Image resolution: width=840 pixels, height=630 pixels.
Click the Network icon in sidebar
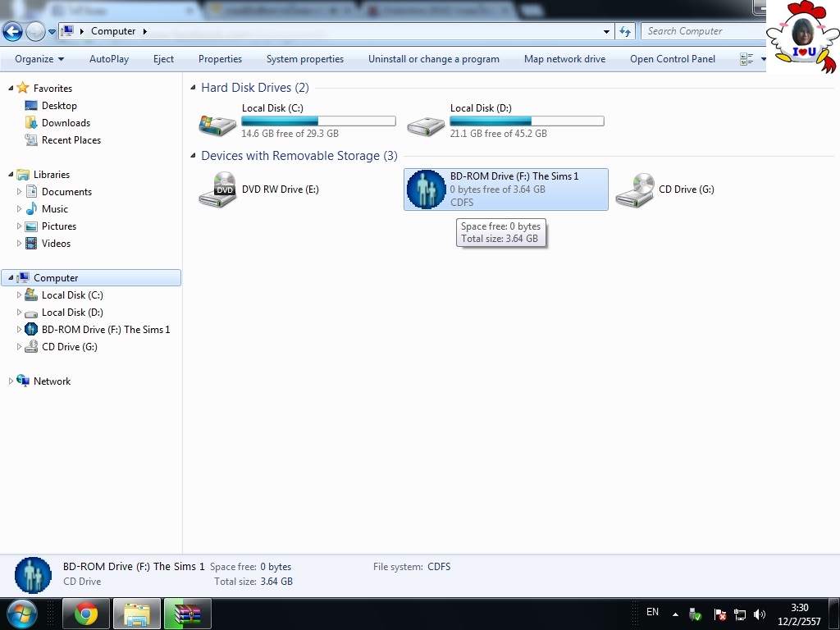click(x=22, y=381)
